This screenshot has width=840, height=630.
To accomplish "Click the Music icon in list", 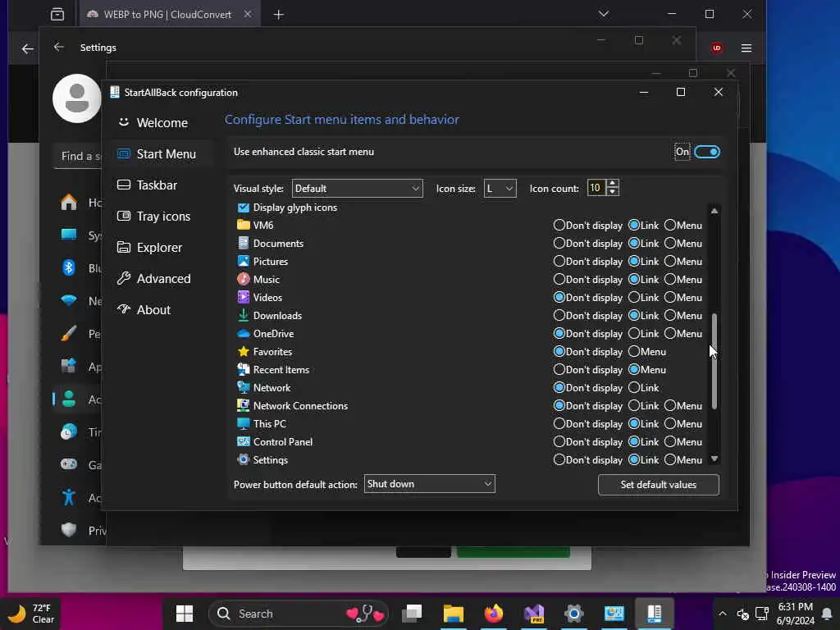I will pyautogui.click(x=243, y=279).
